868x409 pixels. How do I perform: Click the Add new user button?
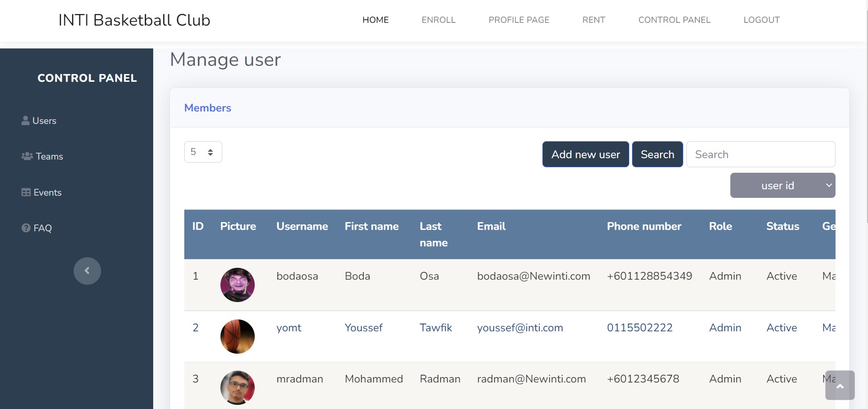pos(585,154)
